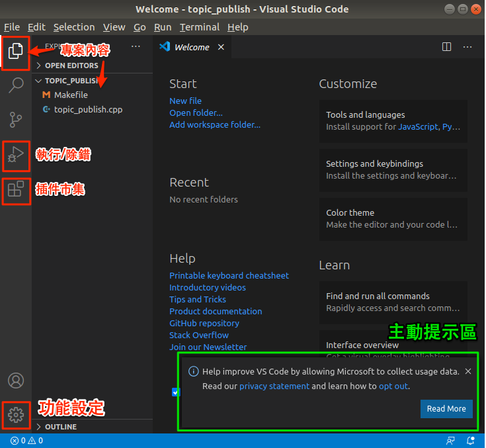Open the Help menu
Screen dimensions: 486x448
pyautogui.click(x=238, y=27)
